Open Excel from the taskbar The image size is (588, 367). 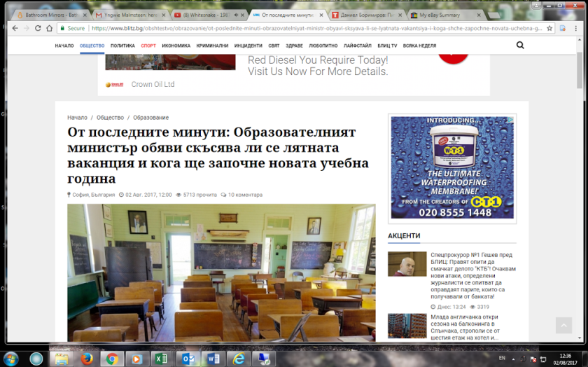tap(160, 358)
